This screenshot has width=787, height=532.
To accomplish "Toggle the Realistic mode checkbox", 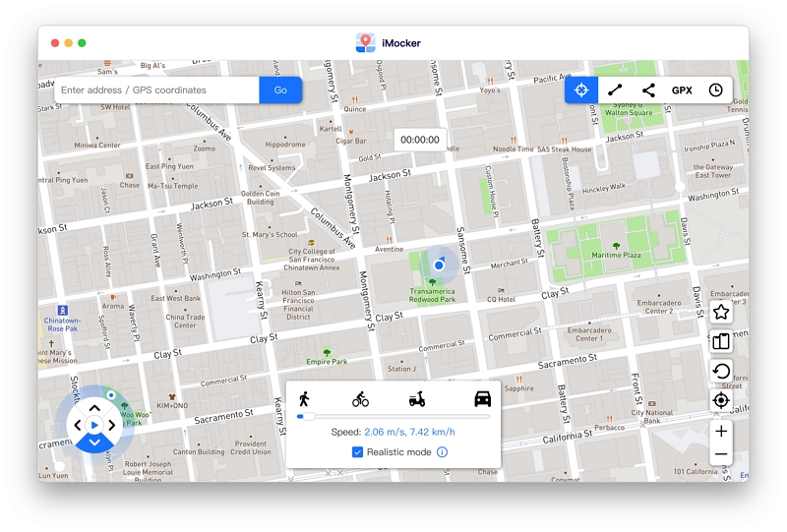I will click(357, 452).
